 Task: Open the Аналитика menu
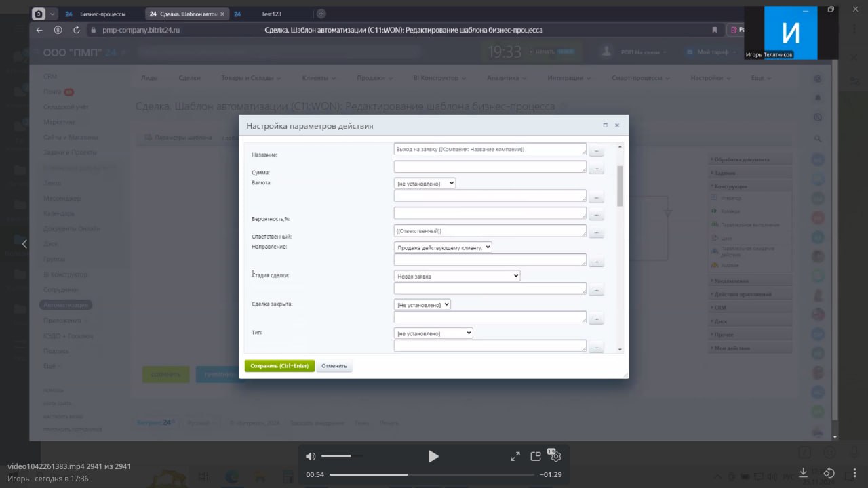coord(507,78)
